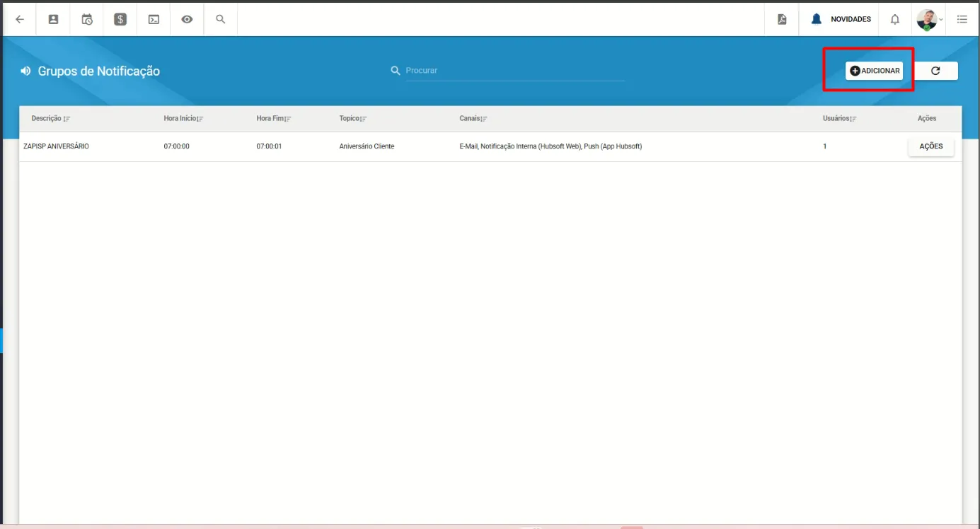This screenshot has width=980, height=529.
Task: Click the dollar sign financial icon
Action: (x=120, y=20)
